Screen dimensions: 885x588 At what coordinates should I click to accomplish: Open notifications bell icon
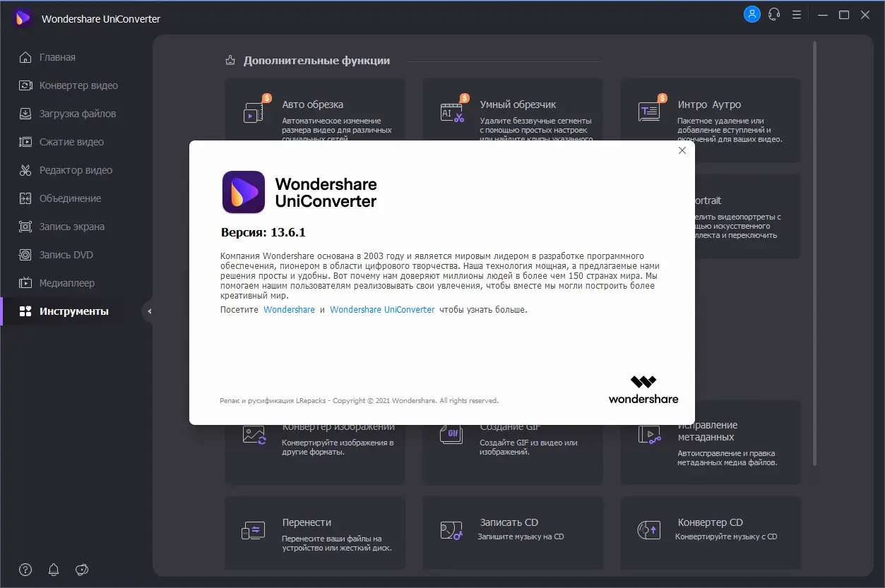54,570
